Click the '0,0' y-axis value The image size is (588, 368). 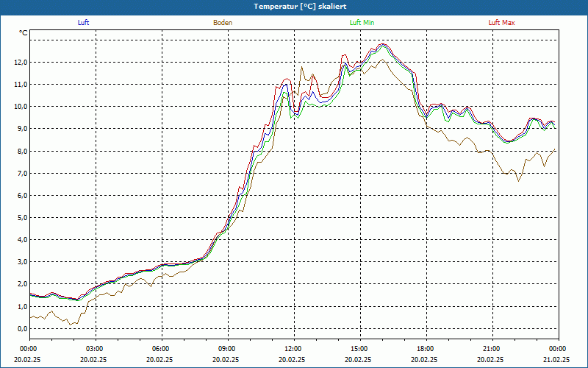pos(22,329)
